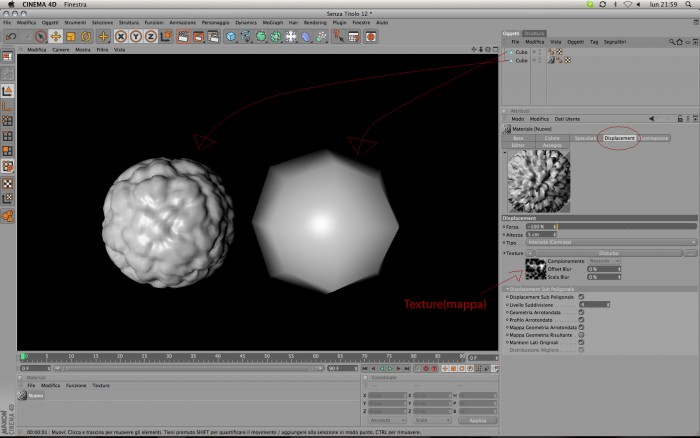The image size is (700, 438).
Task: Switch to the Displacement tab
Action: (x=619, y=138)
